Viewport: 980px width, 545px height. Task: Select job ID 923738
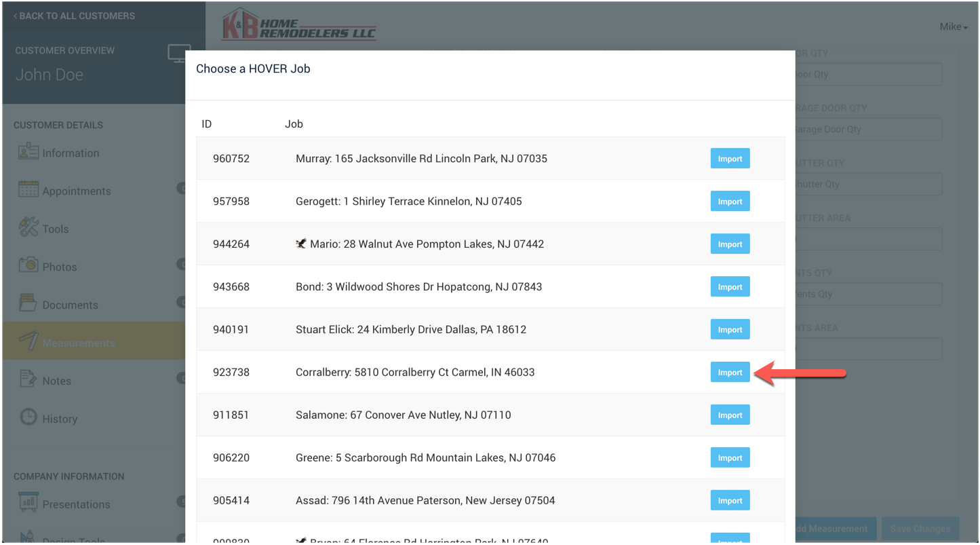231,373
